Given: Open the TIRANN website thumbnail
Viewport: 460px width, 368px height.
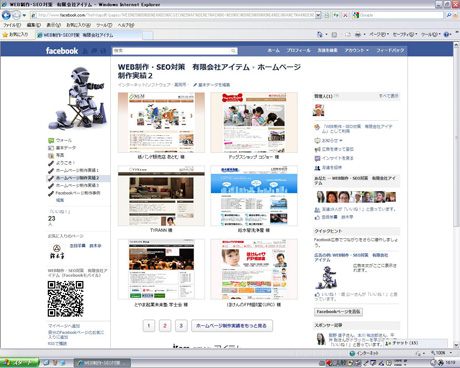Looking at the screenshot, I should (x=161, y=196).
